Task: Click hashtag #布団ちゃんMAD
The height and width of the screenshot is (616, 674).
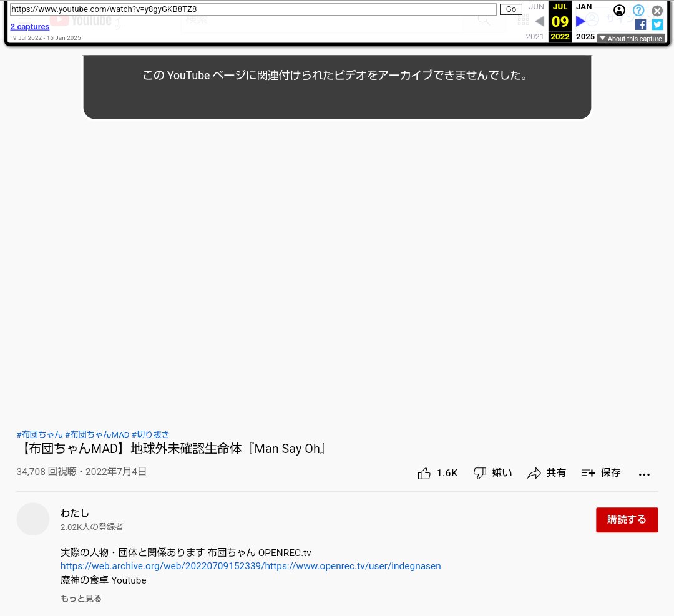Action: tap(97, 434)
